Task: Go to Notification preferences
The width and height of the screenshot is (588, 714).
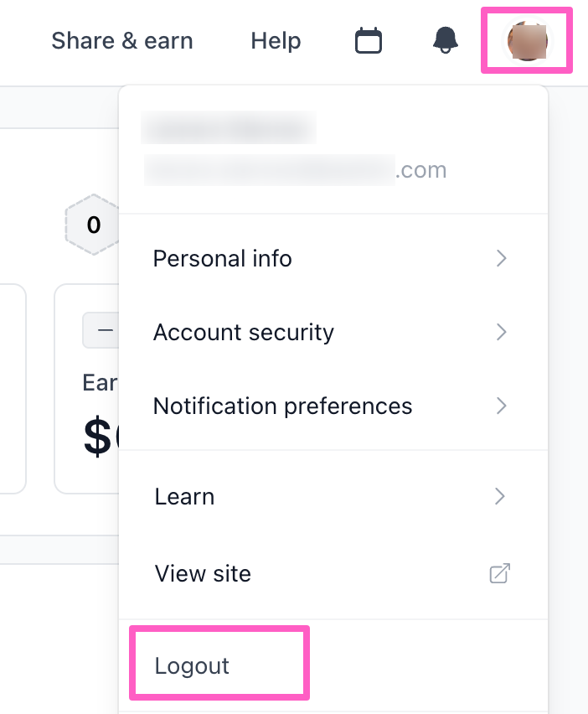Action: 282,406
